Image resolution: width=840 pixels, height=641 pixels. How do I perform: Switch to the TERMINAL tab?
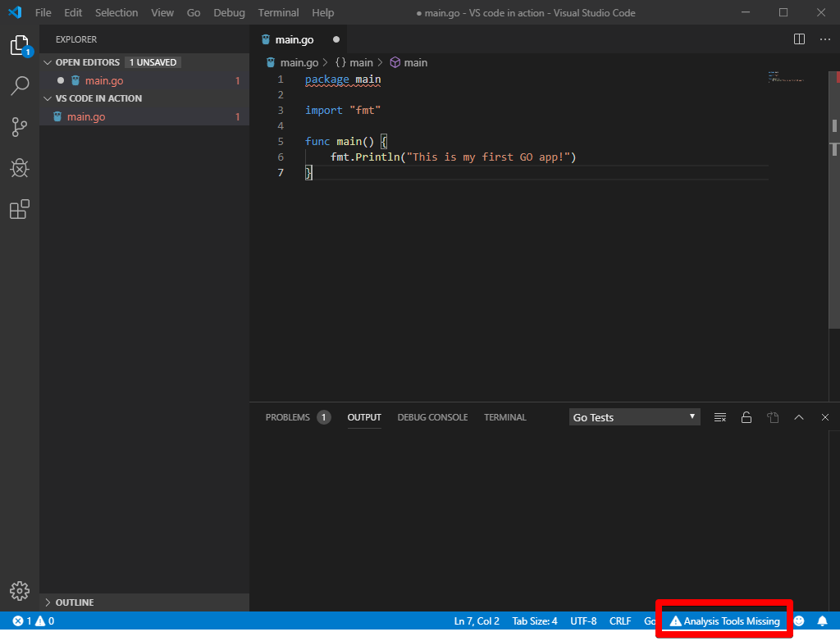pyautogui.click(x=504, y=416)
